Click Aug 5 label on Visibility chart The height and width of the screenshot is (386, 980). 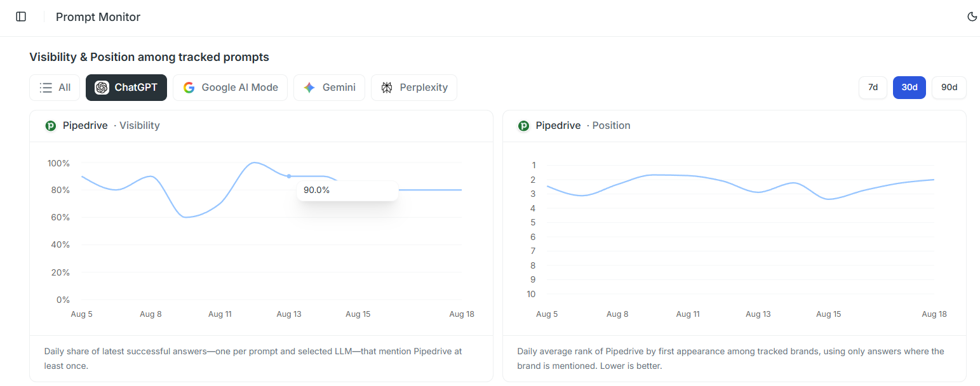coord(81,314)
